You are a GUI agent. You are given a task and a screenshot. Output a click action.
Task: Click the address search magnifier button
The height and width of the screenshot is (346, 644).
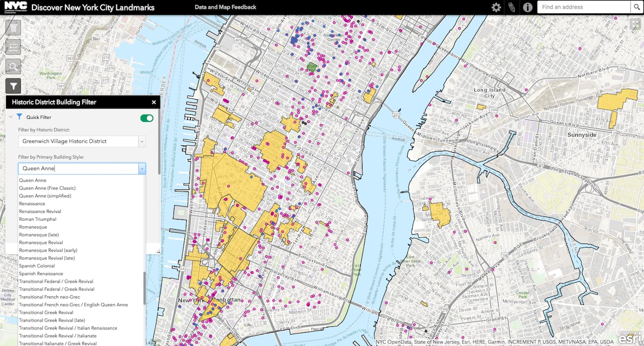point(637,7)
